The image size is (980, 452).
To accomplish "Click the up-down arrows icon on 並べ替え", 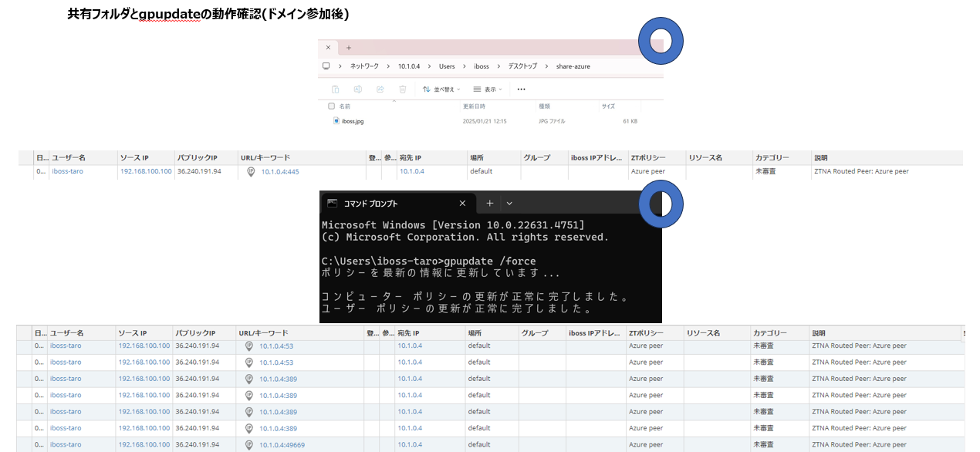I will point(426,89).
